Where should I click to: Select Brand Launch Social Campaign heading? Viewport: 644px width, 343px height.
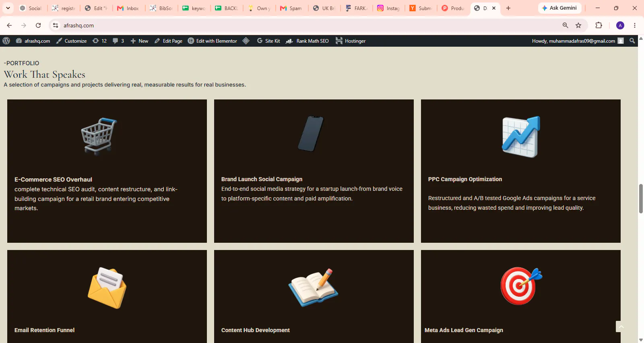[262, 179]
